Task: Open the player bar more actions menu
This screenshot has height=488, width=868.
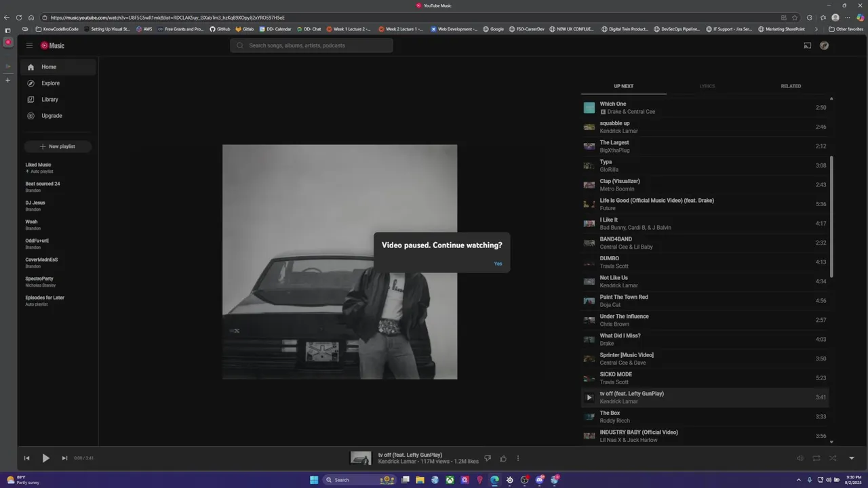Action: (518, 458)
